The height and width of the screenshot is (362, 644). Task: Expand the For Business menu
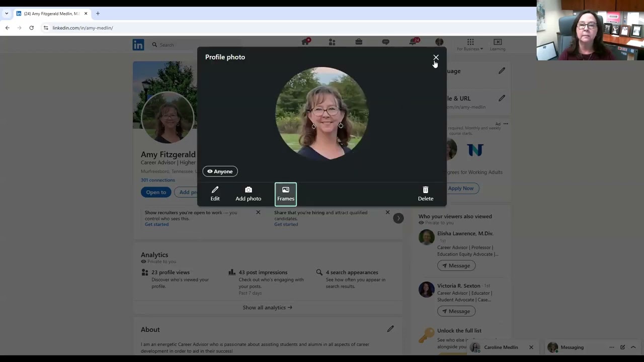pos(470,44)
